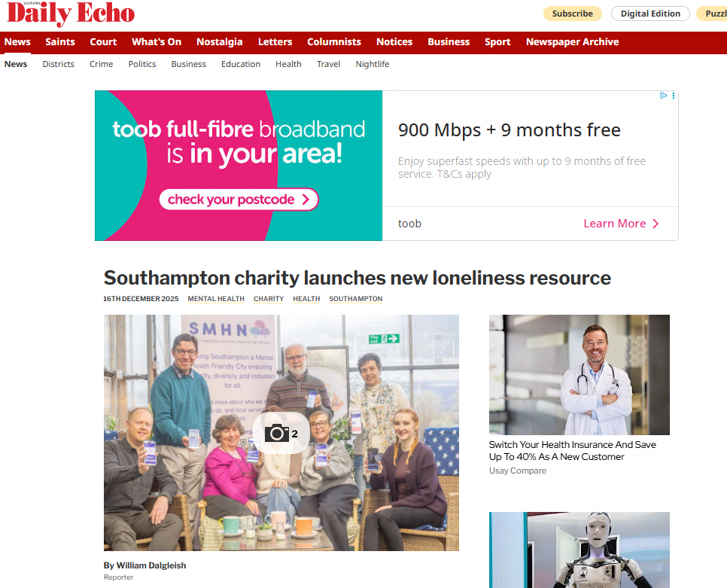This screenshot has height=588, width=727.
Task: Click the robot ad thumbnail image
Action: tap(579, 550)
